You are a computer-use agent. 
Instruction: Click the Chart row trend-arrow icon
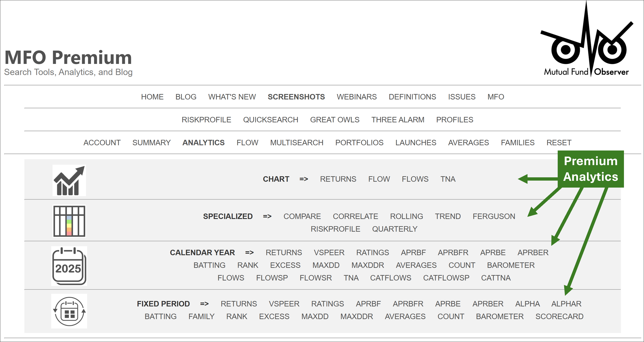tap(69, 180)
